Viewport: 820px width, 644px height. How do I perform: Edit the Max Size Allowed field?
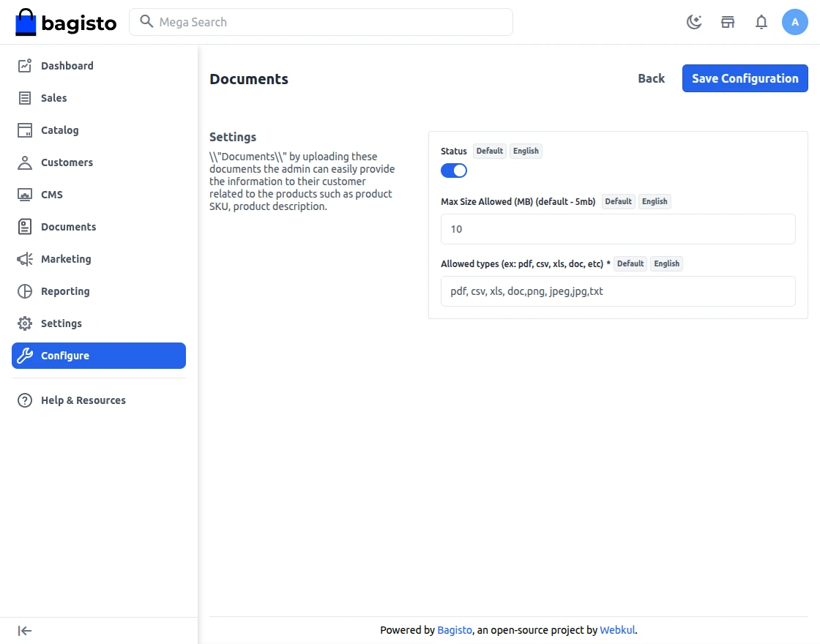pos(618,229)
